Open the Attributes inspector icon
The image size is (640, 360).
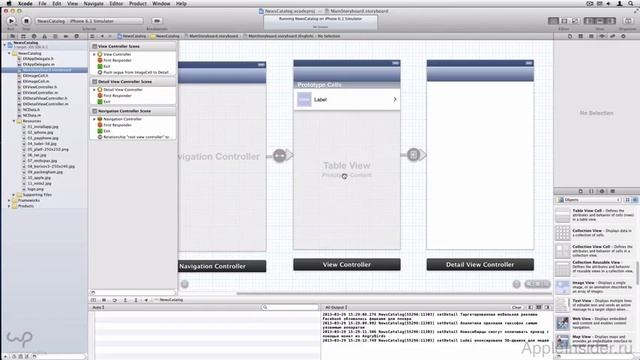[602, 36]
